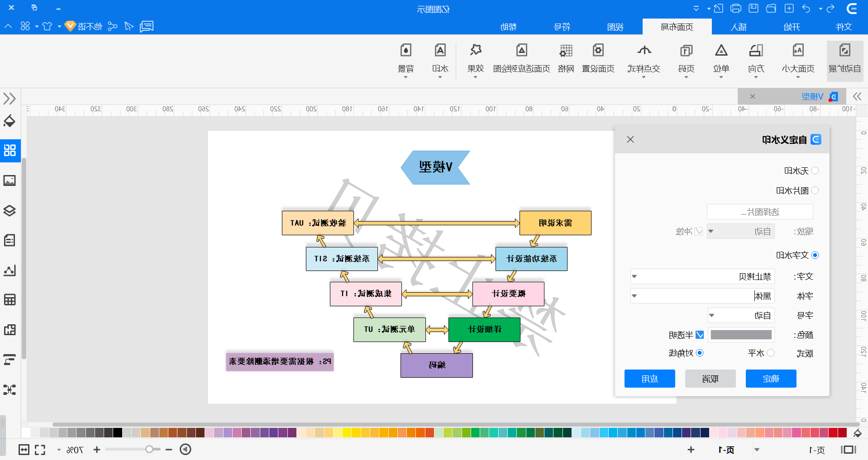Select the 无水印 no watermark radio

pyautogui.click(x=815, y=171)
